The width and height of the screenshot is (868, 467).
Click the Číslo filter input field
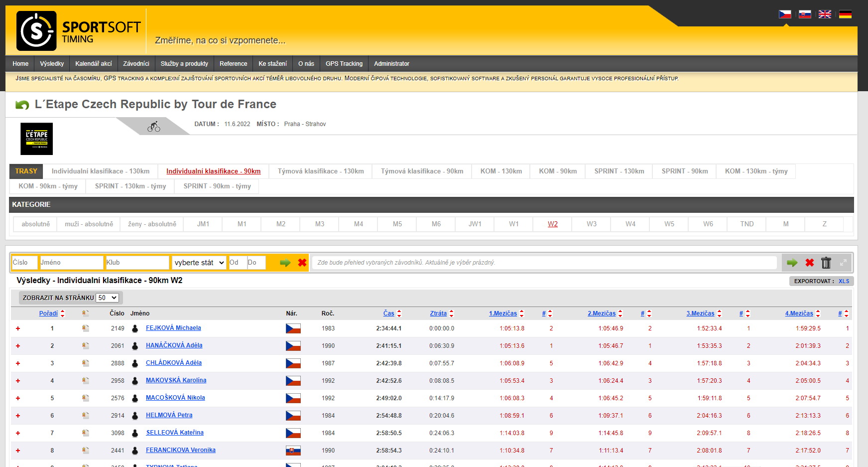point(24,263)
